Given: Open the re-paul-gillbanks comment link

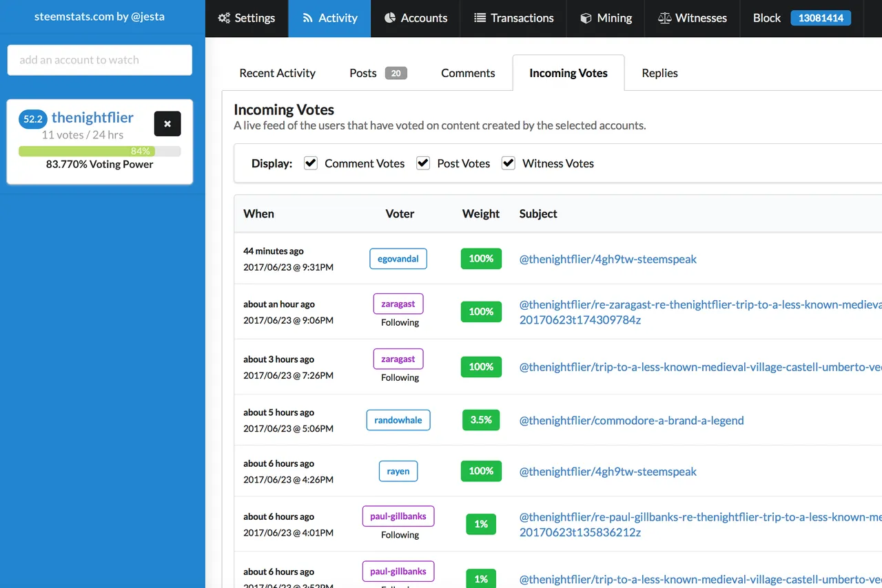Looking at the screenshot, I should pos(700,524).
